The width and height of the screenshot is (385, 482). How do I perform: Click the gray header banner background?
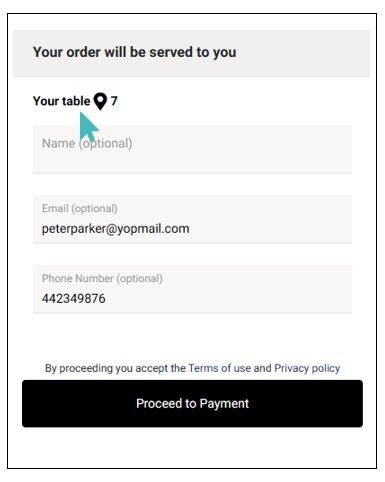(x=300, y=53)
